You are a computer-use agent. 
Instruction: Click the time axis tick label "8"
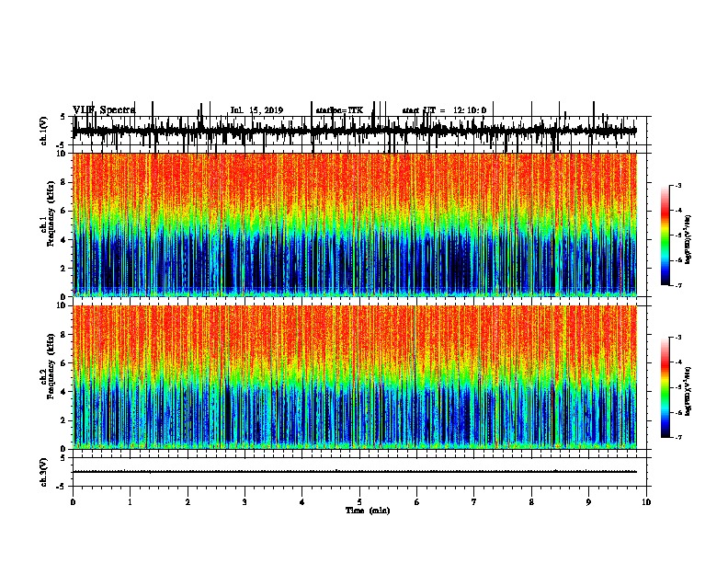(x=531, y=502)
